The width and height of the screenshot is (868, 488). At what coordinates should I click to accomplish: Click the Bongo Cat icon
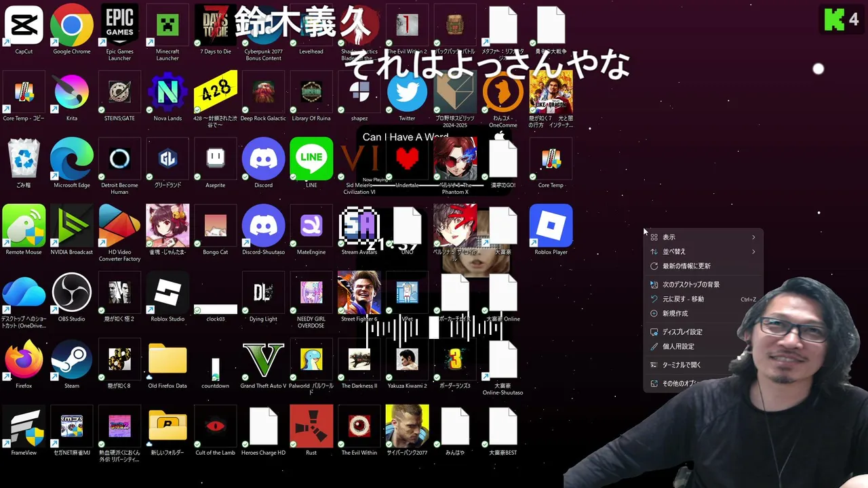click(x=216, y=226)
